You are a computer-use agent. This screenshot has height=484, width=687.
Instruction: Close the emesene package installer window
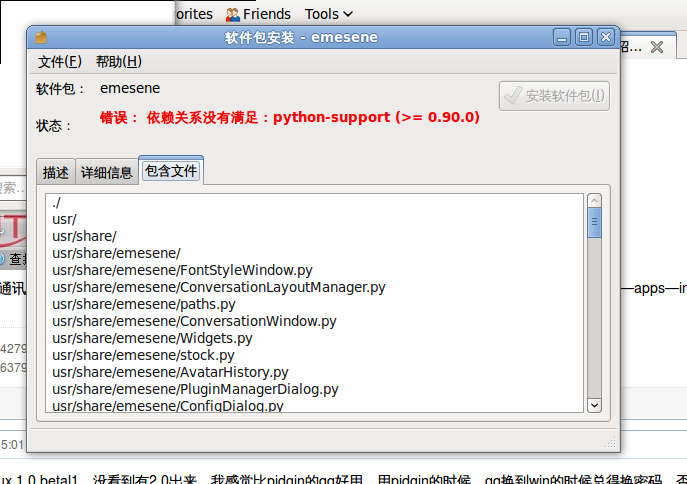point(606,38)
